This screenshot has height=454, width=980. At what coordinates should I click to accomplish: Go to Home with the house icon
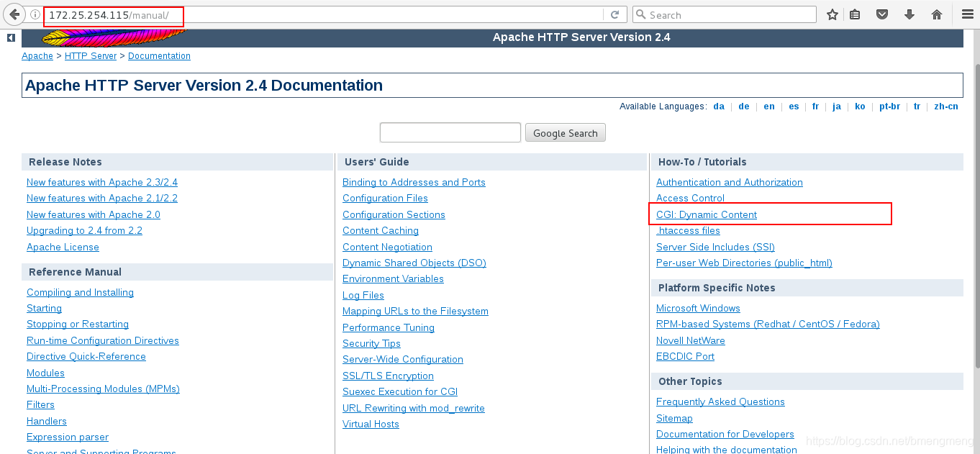(937, 14)
